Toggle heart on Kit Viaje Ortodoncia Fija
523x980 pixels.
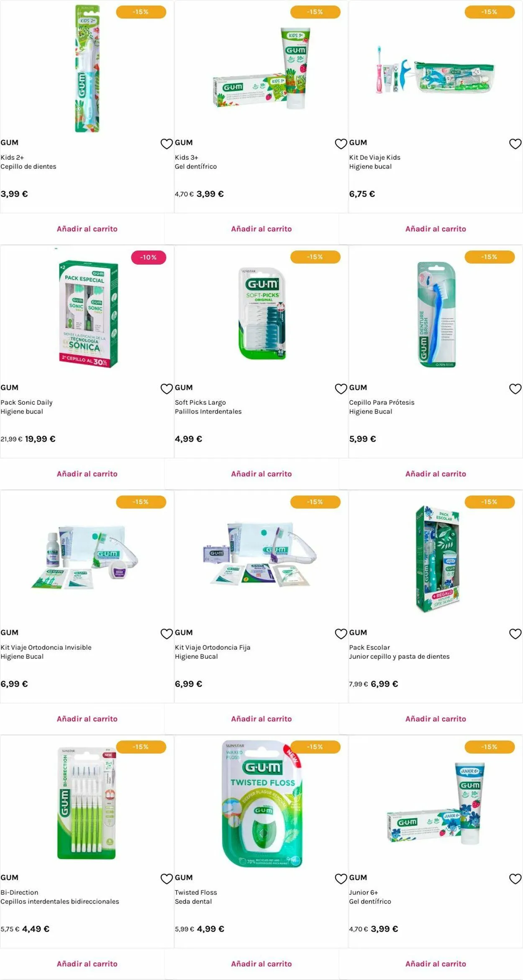click(341, 634)
